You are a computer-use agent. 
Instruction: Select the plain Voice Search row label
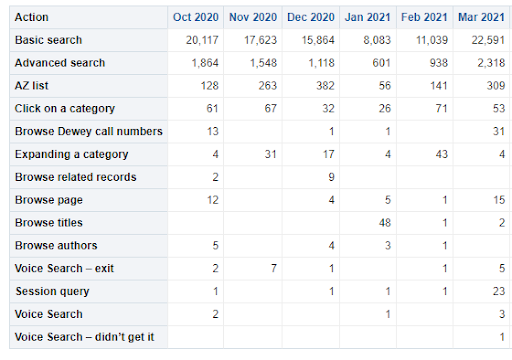pyautogui.click(x=49, y=314)
